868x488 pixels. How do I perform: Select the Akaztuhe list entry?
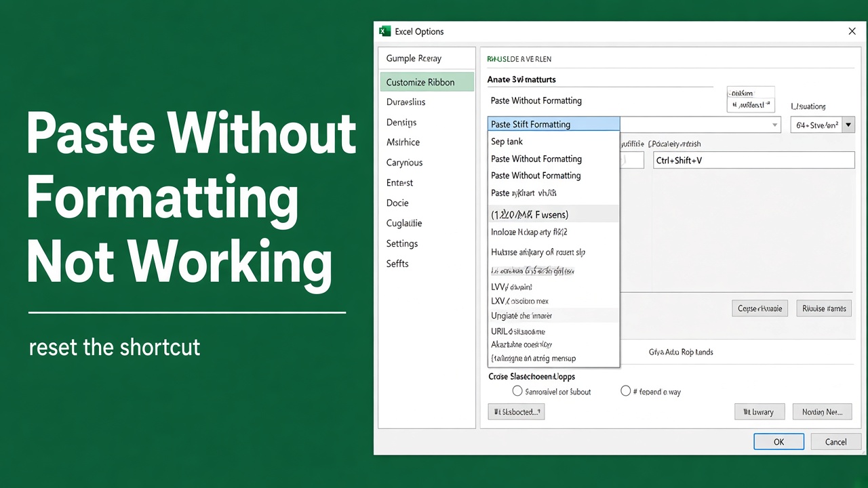click(x=553, y=344)
